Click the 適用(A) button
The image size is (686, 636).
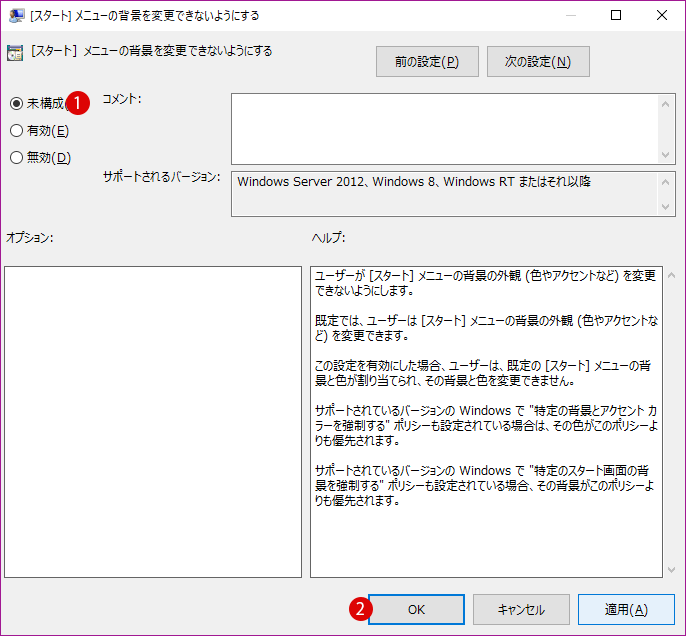pyautogui.click(x=626, y=609)
